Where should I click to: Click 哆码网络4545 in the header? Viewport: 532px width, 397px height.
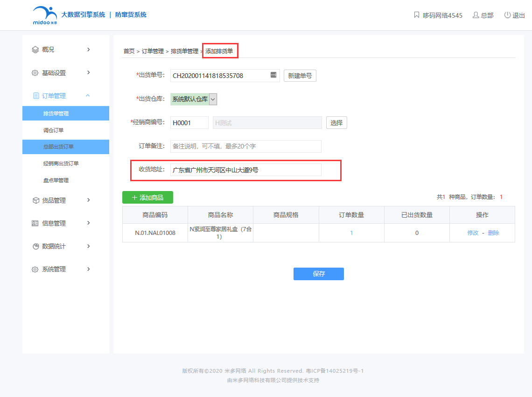pos(442,15)
